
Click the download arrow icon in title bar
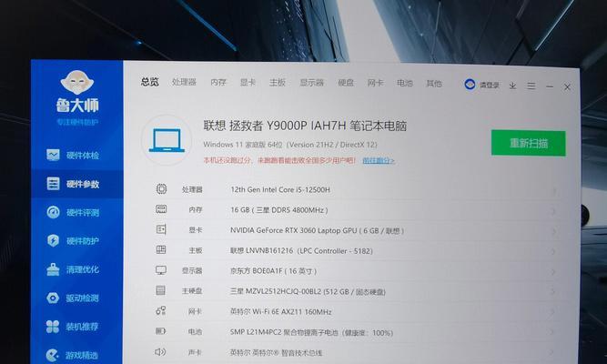coord(512,86)
